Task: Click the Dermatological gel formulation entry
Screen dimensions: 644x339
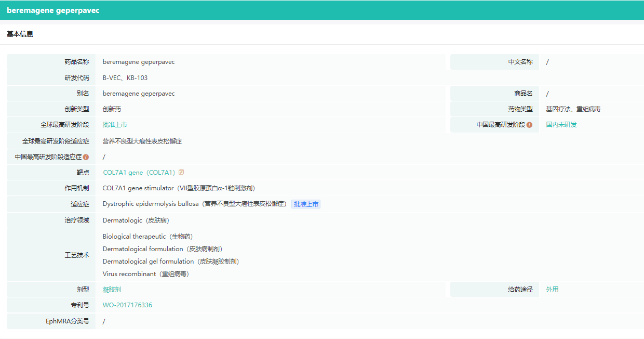Action: [x=171, y=262]
